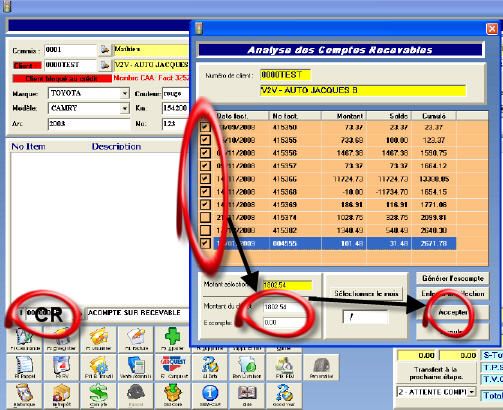
Task: Open the cardboard box Entrepôt icon
Action: (62, 395)
